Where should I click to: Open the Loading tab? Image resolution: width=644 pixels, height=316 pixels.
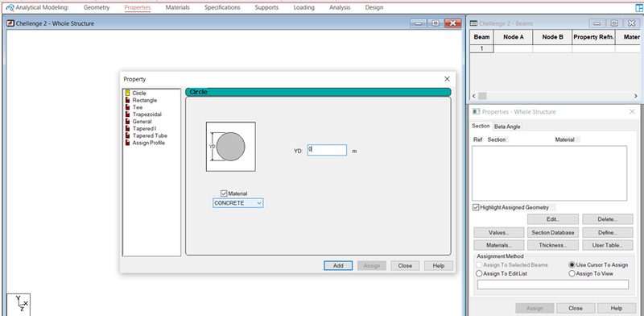tap(304, 7)
